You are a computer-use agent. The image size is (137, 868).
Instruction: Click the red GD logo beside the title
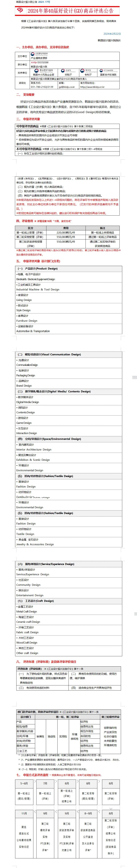pyautogui.click(x=21, y=11)
